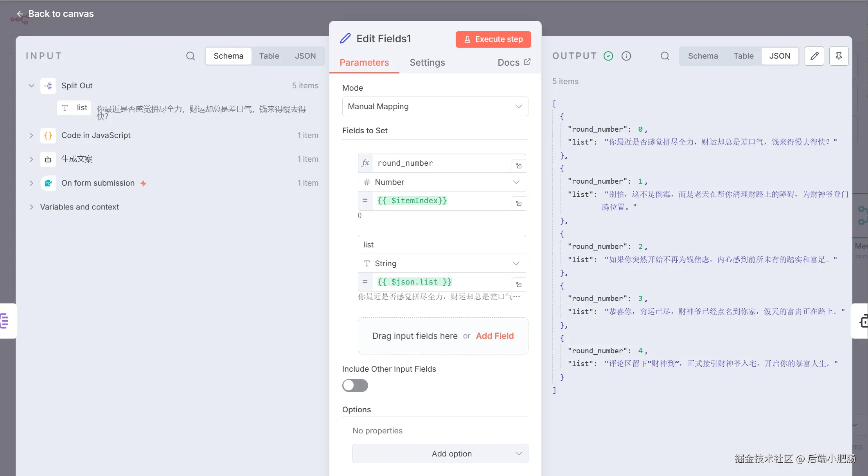Pin the output data with pin icon

click(839, 56)
